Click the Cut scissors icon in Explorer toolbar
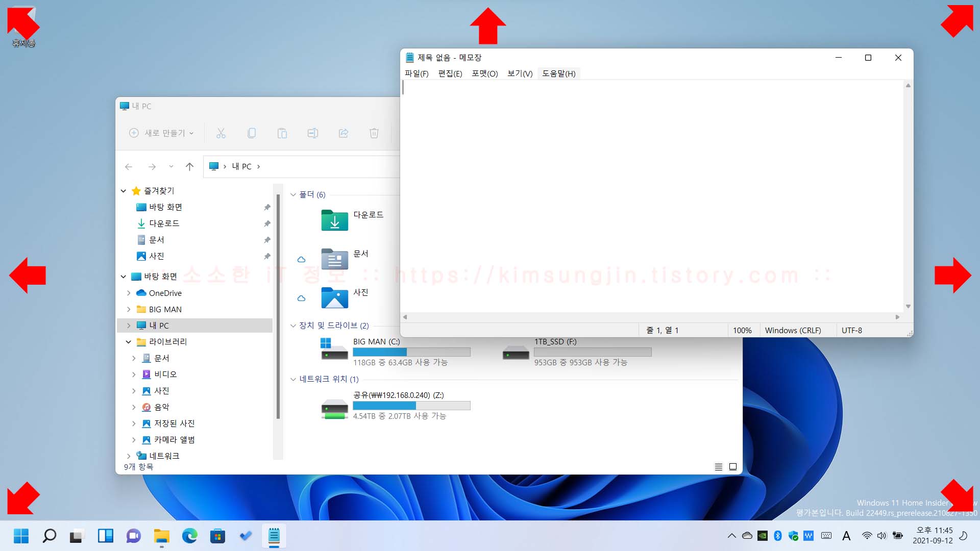 click(x=220, y=133)
